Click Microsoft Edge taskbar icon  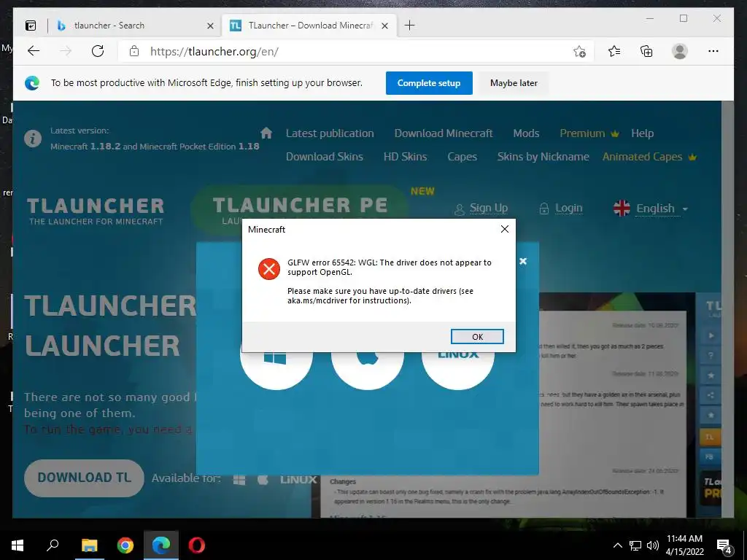[161, 545]
